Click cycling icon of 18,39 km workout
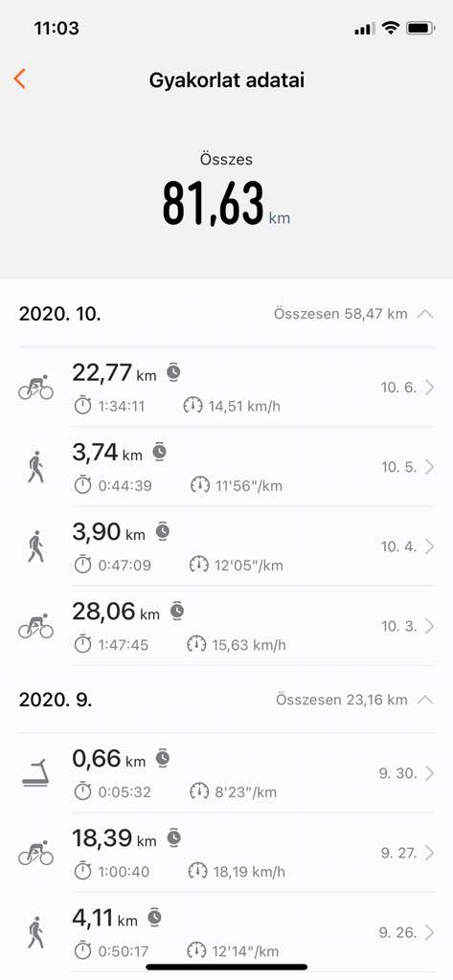This screenshot has height=980, width=453. click(x=35, y=853)
